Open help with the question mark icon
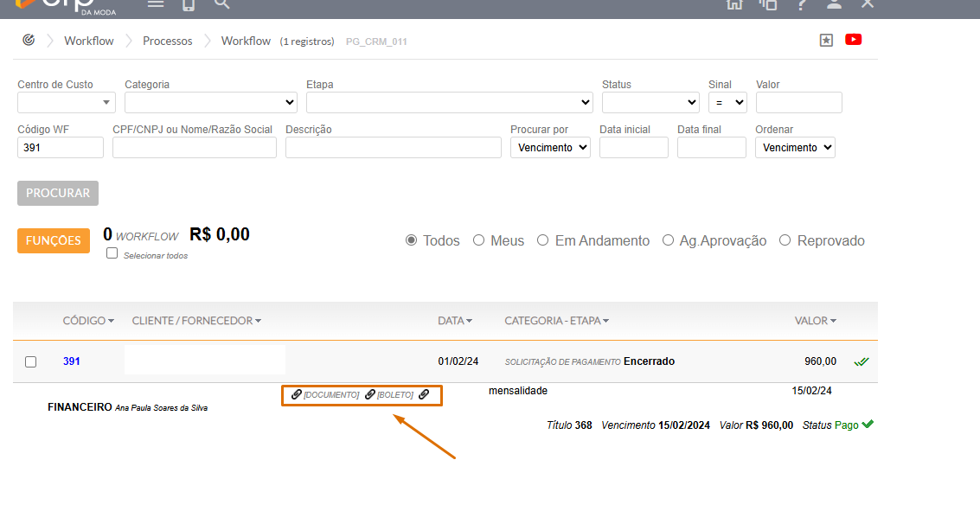 pos(802,4)
